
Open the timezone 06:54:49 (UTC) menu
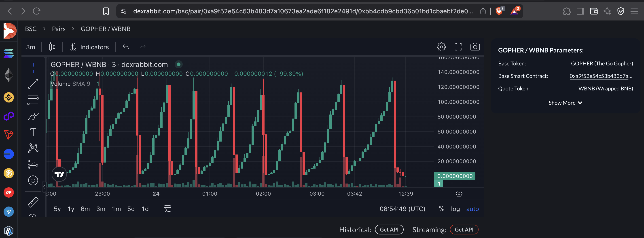click(402, 209)
